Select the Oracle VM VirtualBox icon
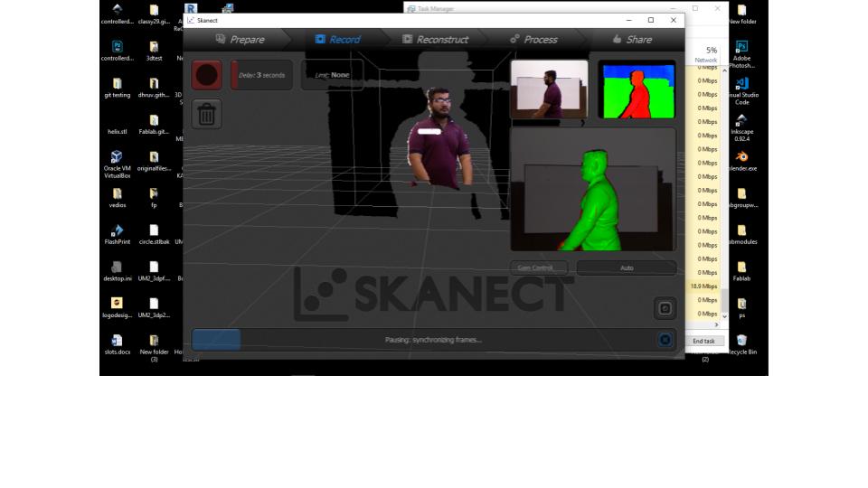Image resolution: width=868 pixels, height=488 pixels. 118,164
